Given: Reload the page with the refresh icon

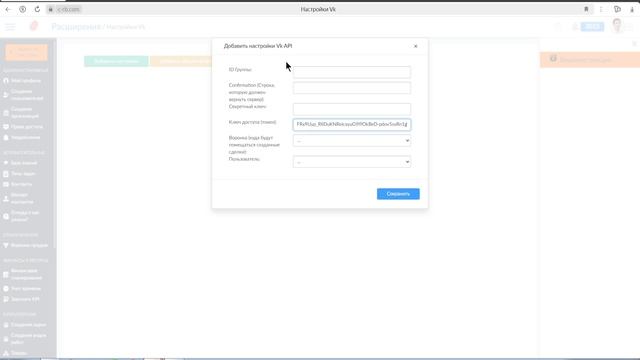Looking at the screenshot, I should (x=37, y=9).
